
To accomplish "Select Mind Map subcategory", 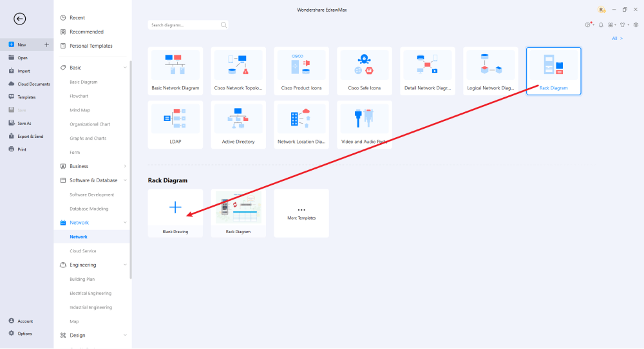I will pos(80,110).
